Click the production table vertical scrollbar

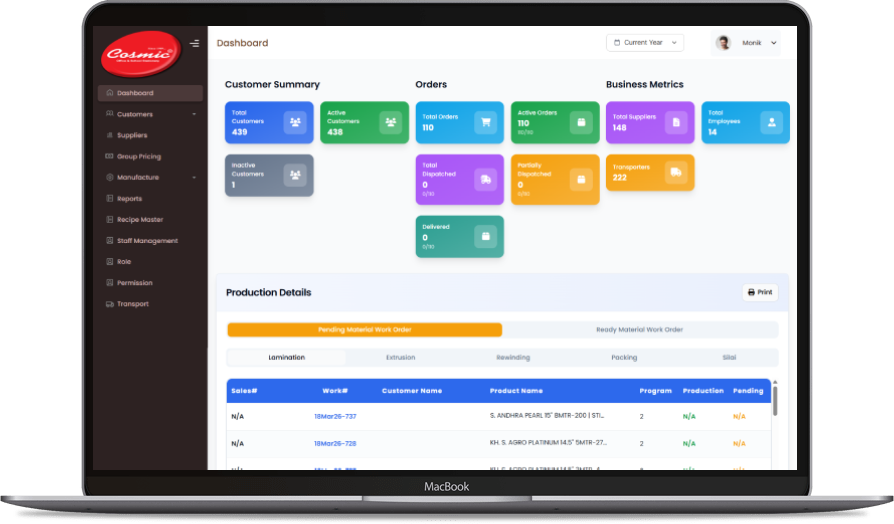click(775, 397)
